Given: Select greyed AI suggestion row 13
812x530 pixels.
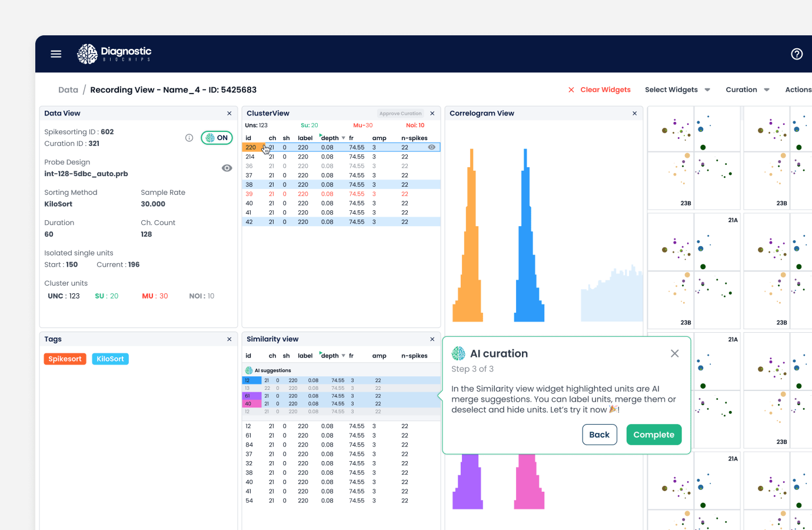Looking at the screenshot, I should point(341,388).
